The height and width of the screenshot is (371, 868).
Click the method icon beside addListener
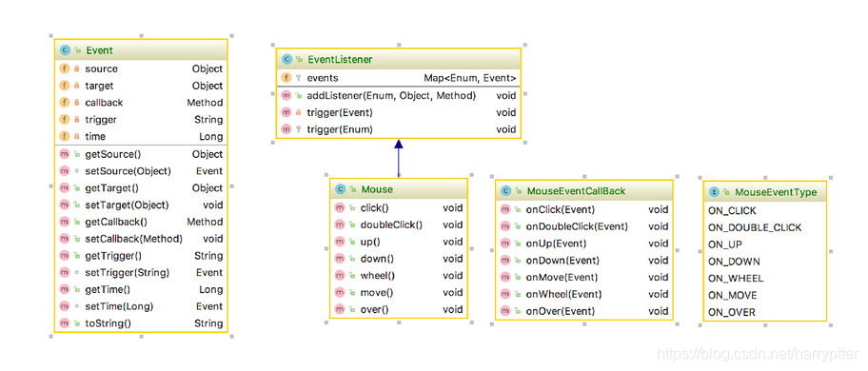[286, 96]
